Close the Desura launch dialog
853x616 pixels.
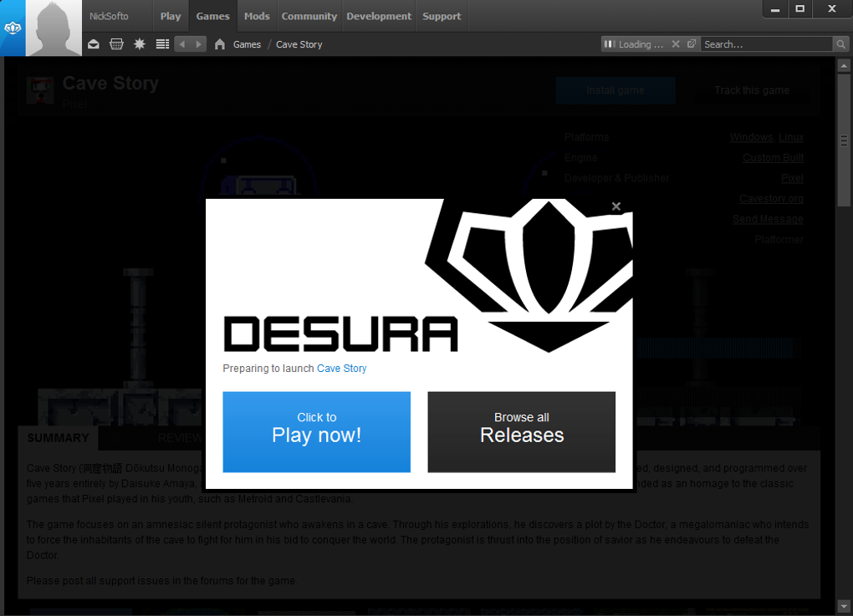pyautogui.click(x=615, y=206)
